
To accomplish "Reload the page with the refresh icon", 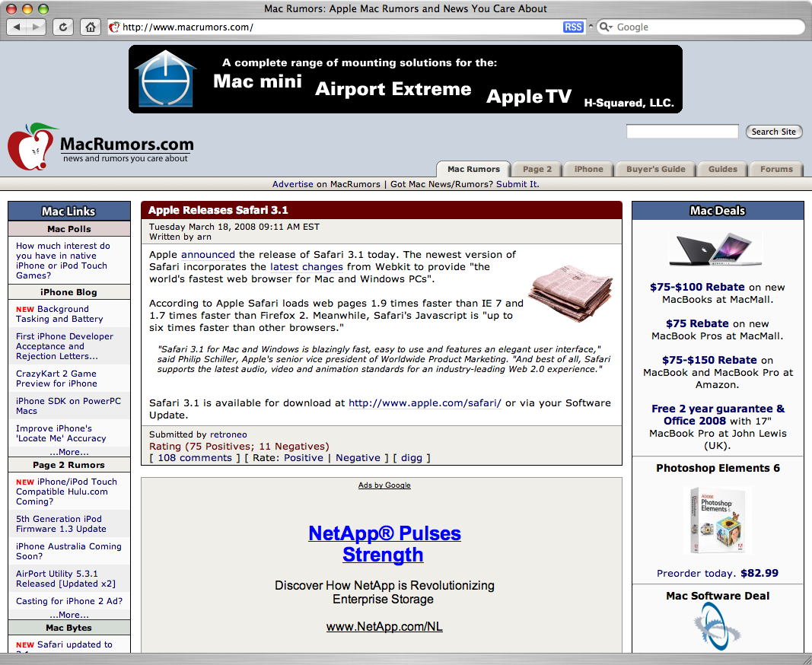I will coord(62,27).
